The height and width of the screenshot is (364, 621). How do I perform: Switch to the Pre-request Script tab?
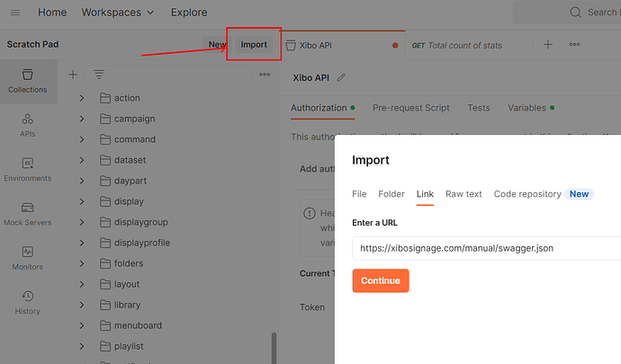[x=410, y=108]
